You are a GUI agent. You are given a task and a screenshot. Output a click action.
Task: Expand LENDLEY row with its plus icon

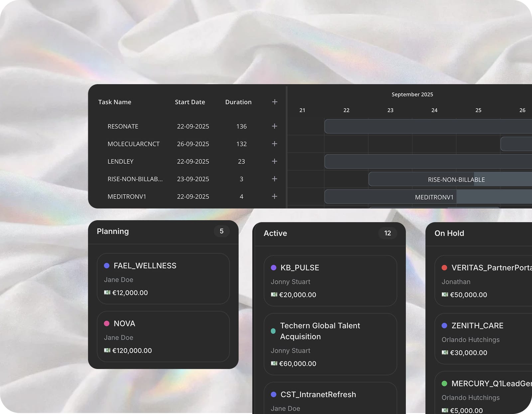(274, 161)
